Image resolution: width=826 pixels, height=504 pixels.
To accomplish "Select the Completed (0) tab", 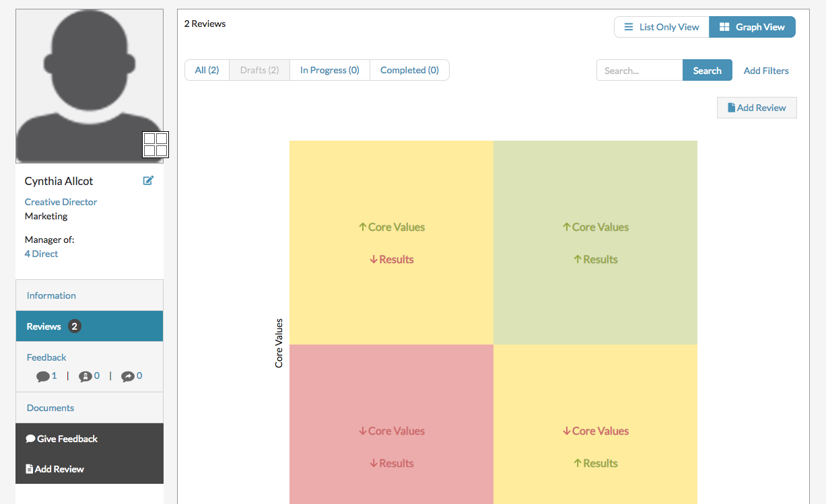I will (409, 70).
